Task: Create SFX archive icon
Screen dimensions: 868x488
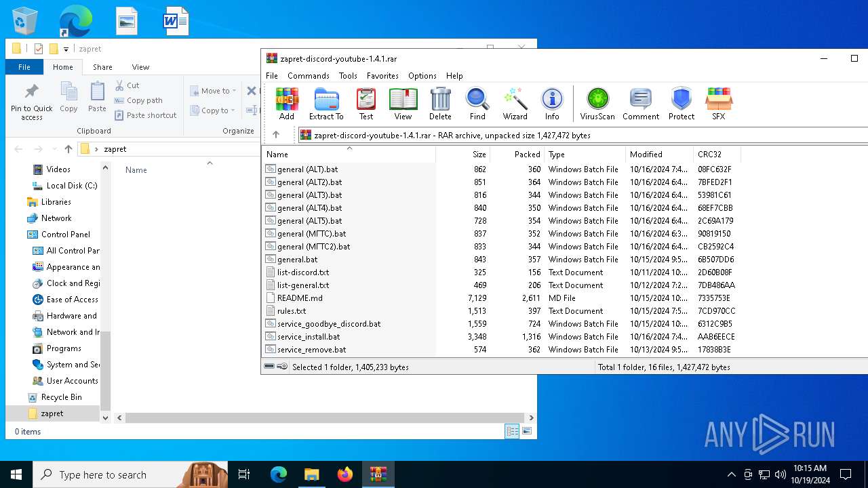Action: [x=719, y=104]
